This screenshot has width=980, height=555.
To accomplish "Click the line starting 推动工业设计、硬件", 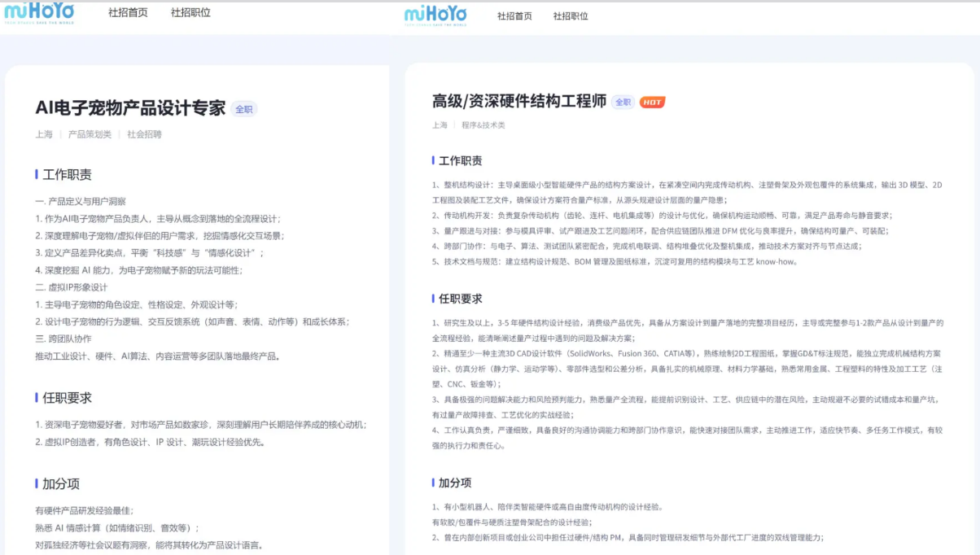I will click(158, 356).
